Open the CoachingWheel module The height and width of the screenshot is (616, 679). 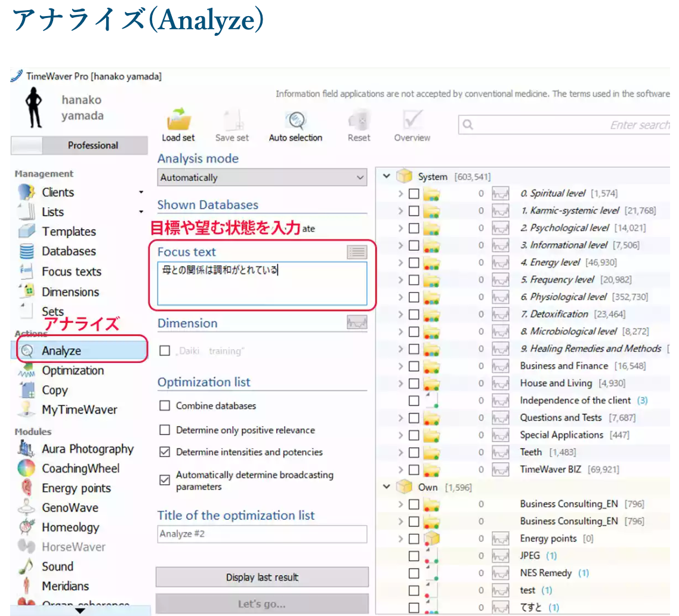coord(80,469)
